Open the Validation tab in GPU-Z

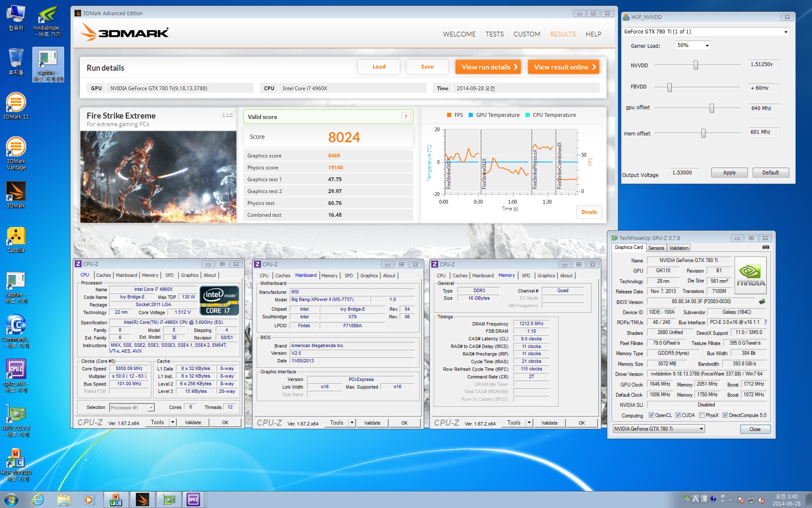[679, 248]
